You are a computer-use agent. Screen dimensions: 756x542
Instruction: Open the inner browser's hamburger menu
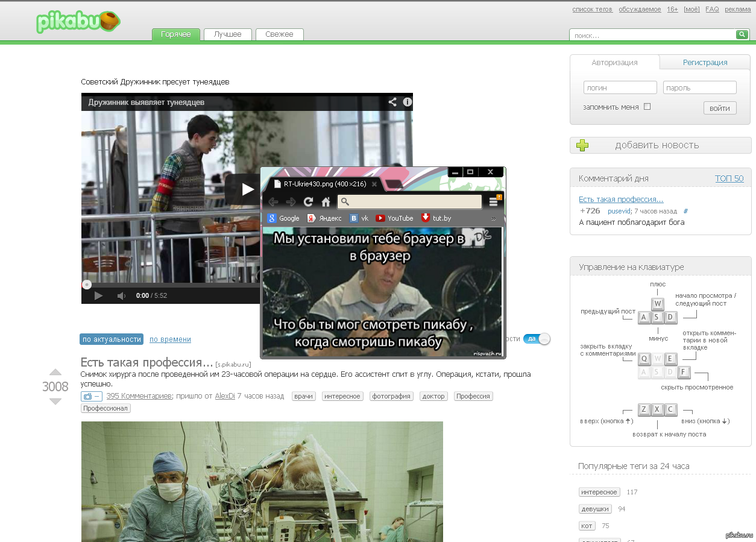(x=494, y=201)
